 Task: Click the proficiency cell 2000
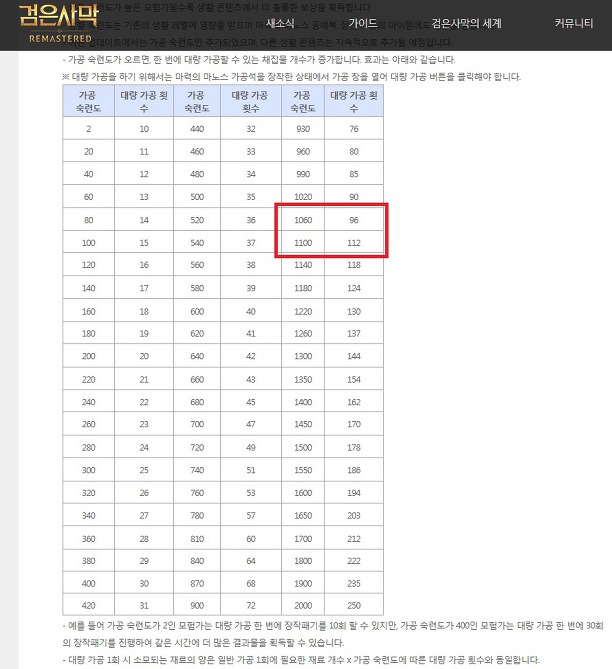(x=303, y=605)
